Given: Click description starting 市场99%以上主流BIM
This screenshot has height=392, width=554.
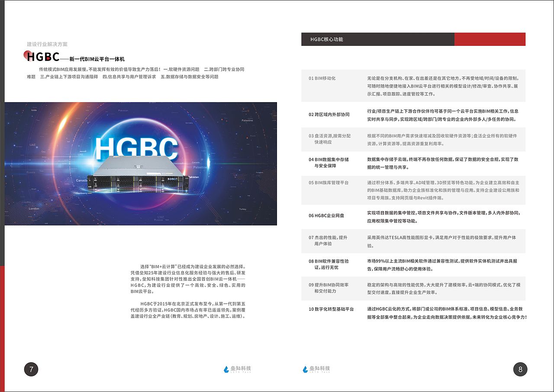Looking at the screenshot, I should click(442, 265).
